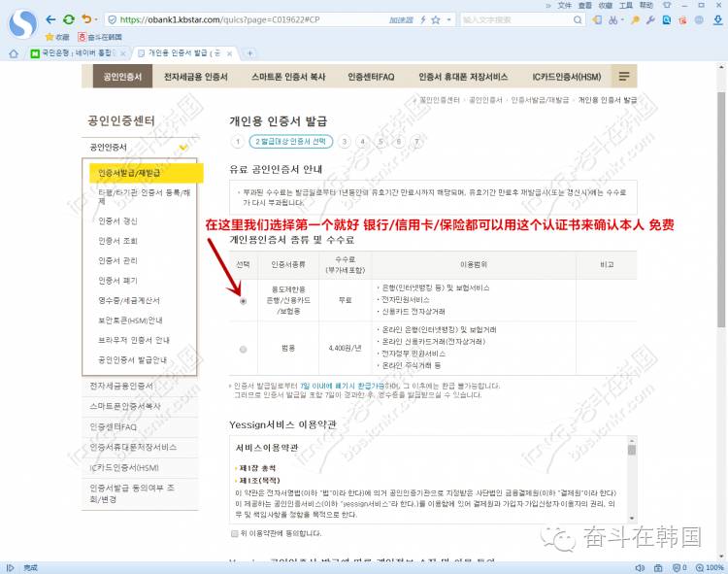Screen dimensions: 728x574
Task: Select the 공인인증서 top navigation tab
Action: 122,77
